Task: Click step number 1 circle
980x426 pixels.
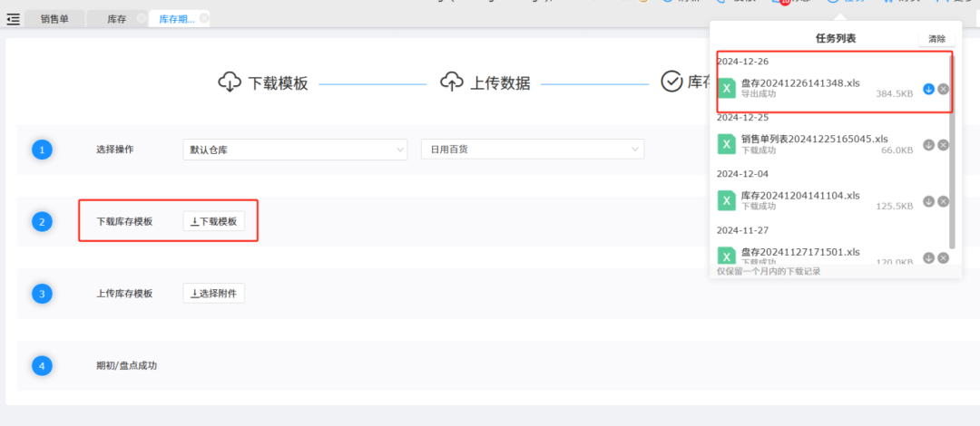Action: [42, 150]
